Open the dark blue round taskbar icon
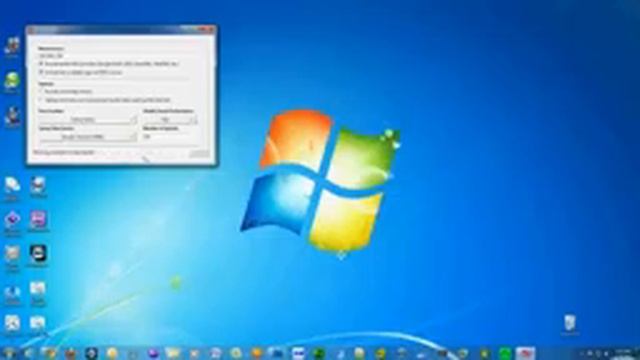Image resolution: width=640 pixels, height=360 pixels. [x=91, y=353]
